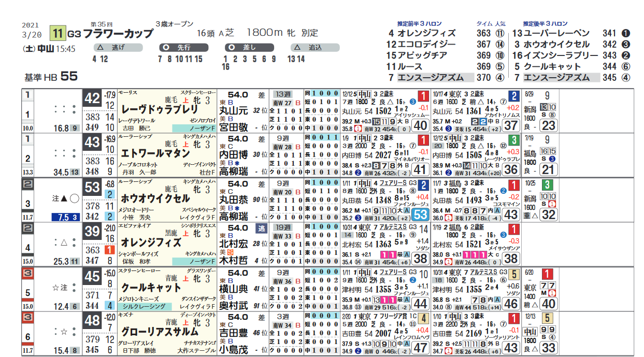Click the speed figure box 37
The image size is (644, 357).
[x=511, y=125]
